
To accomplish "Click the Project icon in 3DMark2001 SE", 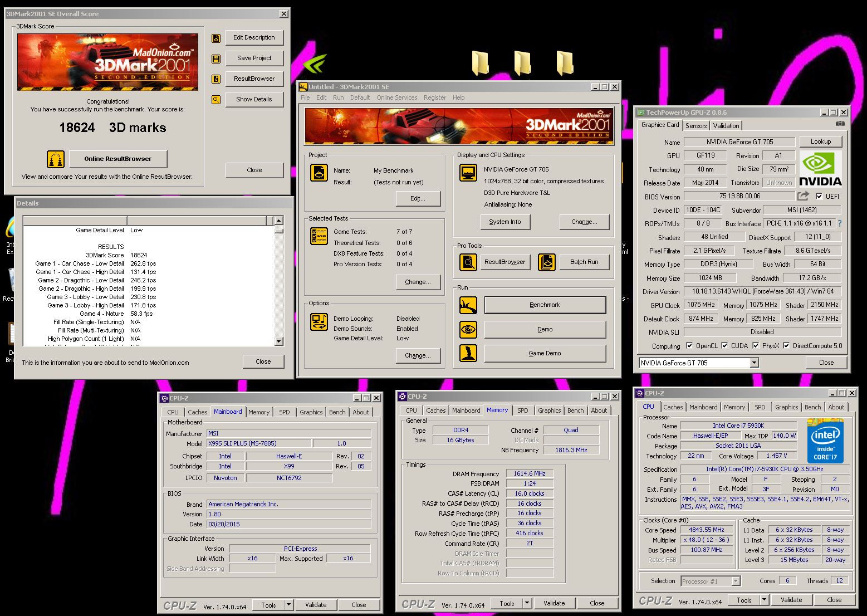I will point(319,173).
